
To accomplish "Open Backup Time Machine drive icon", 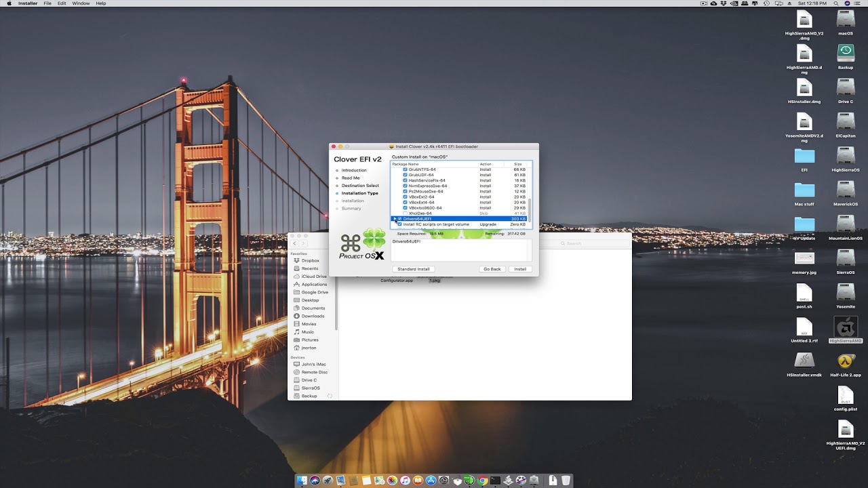I will pyautogui.click(x=846, y=53).
